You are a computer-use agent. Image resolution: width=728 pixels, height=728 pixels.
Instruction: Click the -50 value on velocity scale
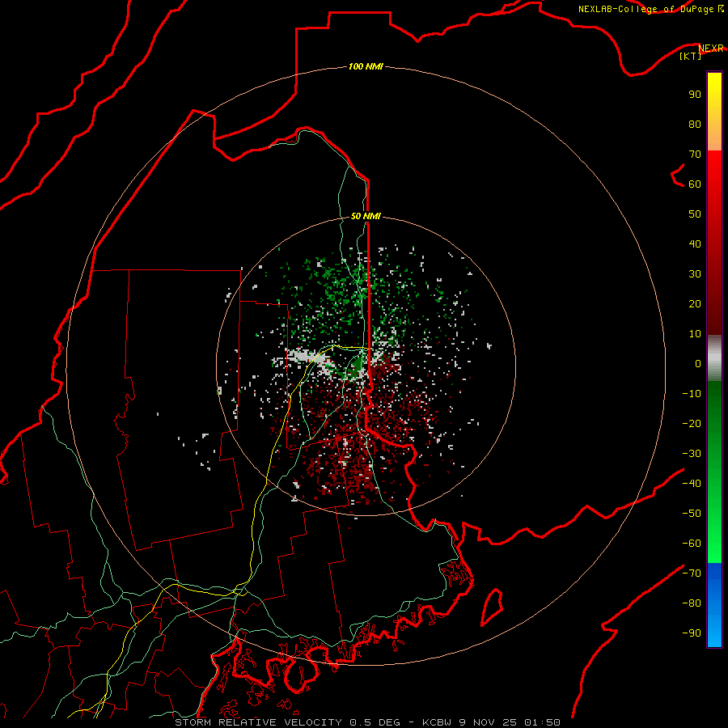(x=692, y=514)
